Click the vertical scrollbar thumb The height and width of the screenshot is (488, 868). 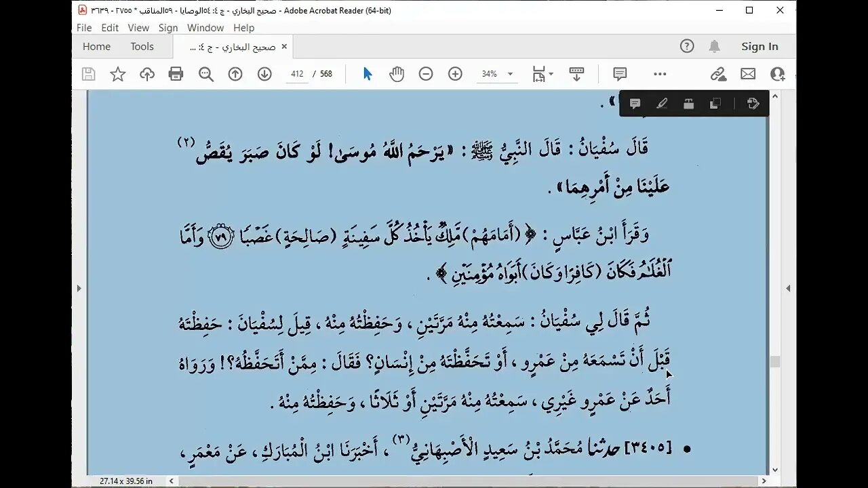(775, 362)
